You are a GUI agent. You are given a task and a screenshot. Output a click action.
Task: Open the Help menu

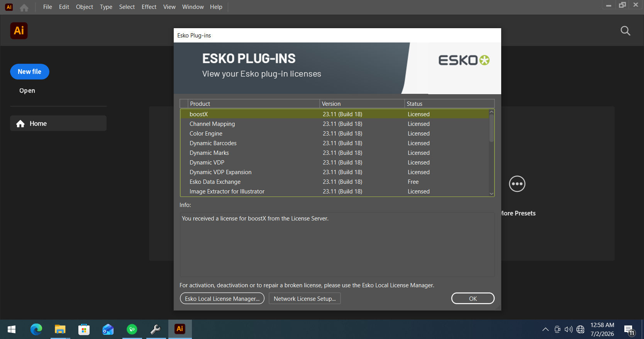click(x=216, y=7)
